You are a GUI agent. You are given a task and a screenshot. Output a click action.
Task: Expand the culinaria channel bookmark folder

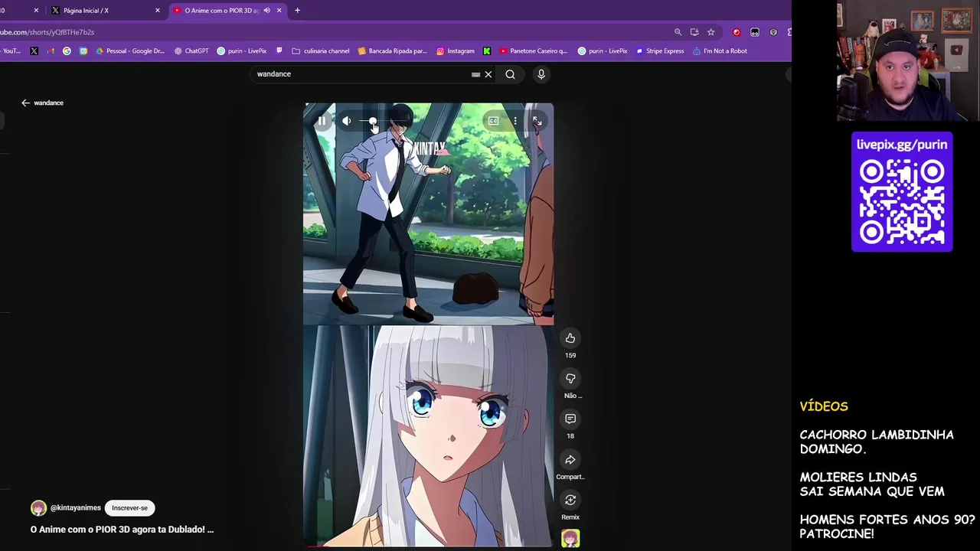pos(321,51)
